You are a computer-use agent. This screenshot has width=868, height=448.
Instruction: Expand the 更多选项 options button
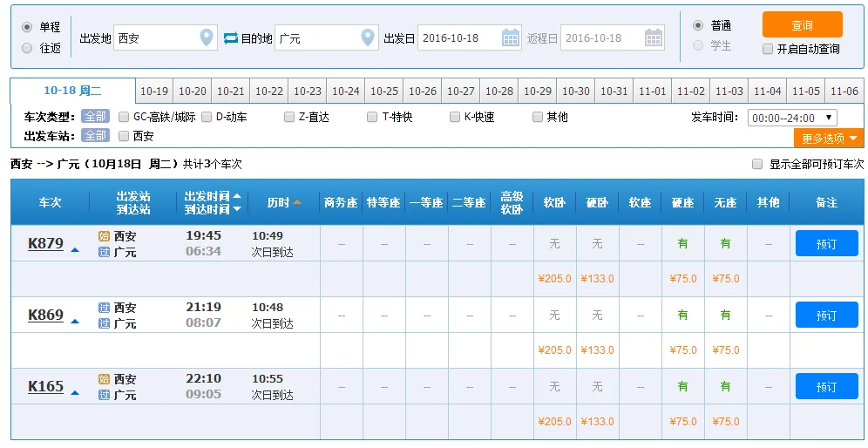point(829,138)
